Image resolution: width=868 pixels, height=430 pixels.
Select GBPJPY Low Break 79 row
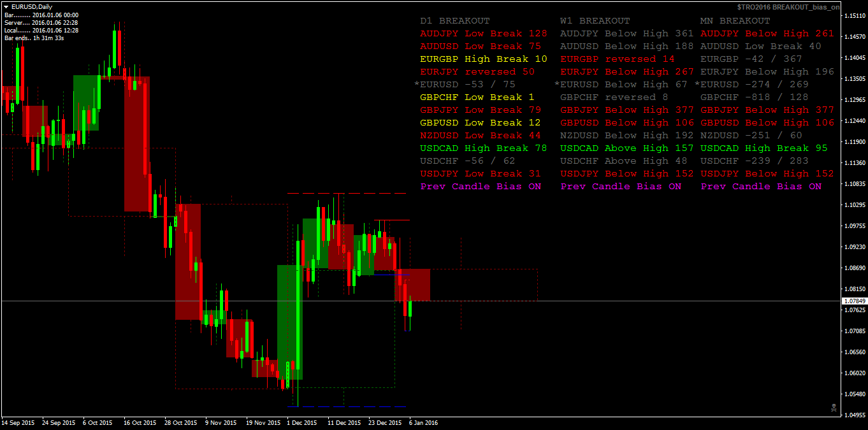[x=481, y=110]
